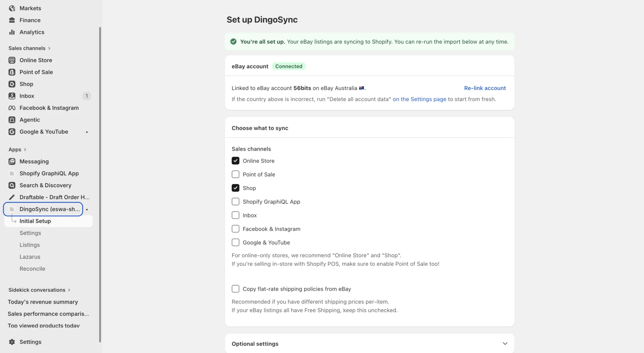Image resolution: width=644 pixels, height=353 pixels.
Task: Uncheck the Shop sync checkbox
Action: (x=235, y=188)
